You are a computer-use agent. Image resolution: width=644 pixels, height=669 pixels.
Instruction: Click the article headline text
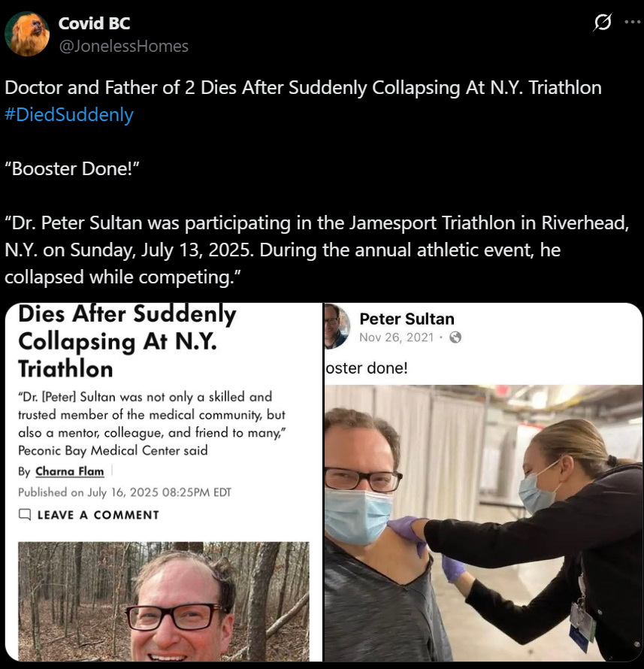tap(127, 342)
